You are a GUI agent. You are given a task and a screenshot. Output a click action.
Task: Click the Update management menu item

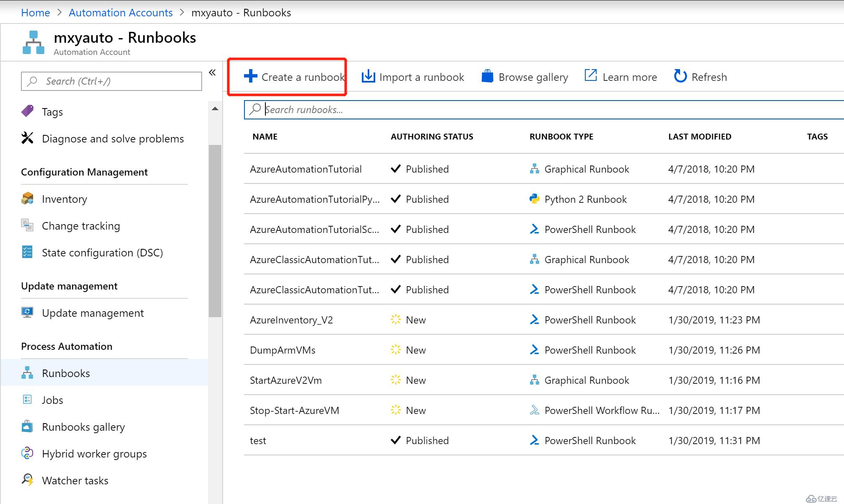point(92,313)
